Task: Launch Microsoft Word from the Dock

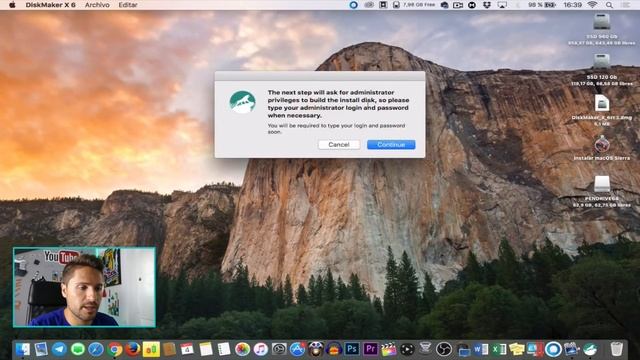Action: [x=480, y=349]
